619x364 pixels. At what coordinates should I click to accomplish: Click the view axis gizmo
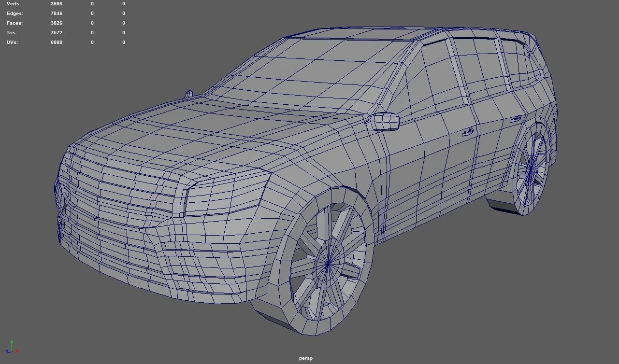pyautogui.click(x=12, y=348)
